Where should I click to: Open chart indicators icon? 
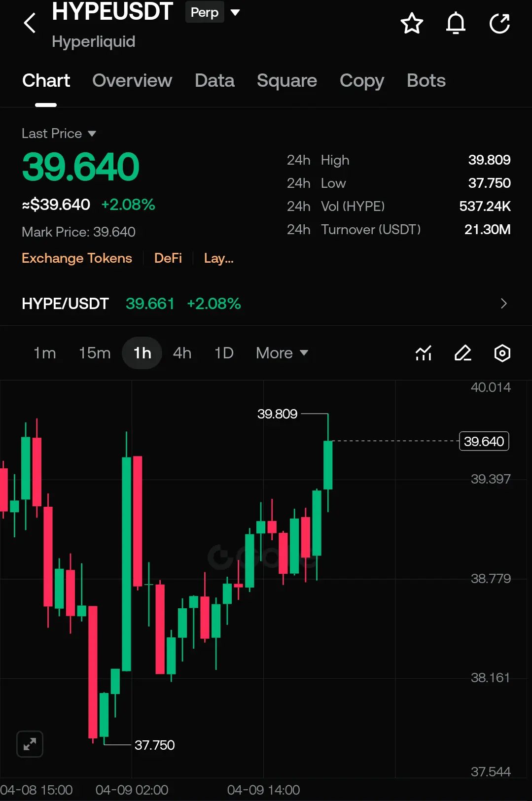point(424,353)
